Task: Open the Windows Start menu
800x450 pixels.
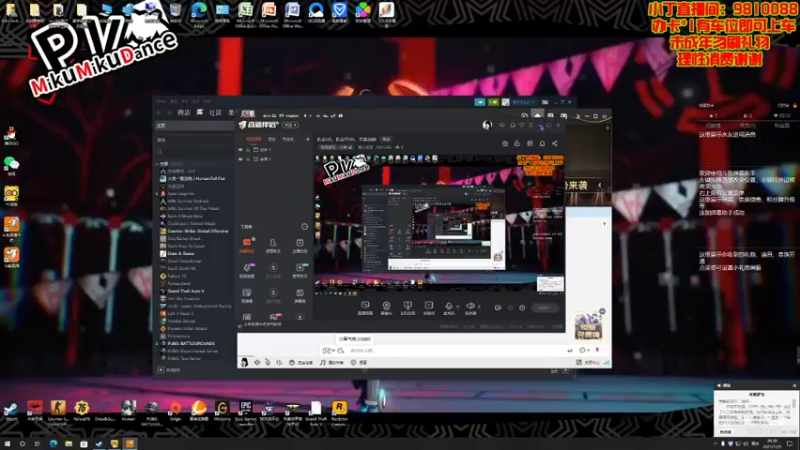Action: click(x=7, y=443)
